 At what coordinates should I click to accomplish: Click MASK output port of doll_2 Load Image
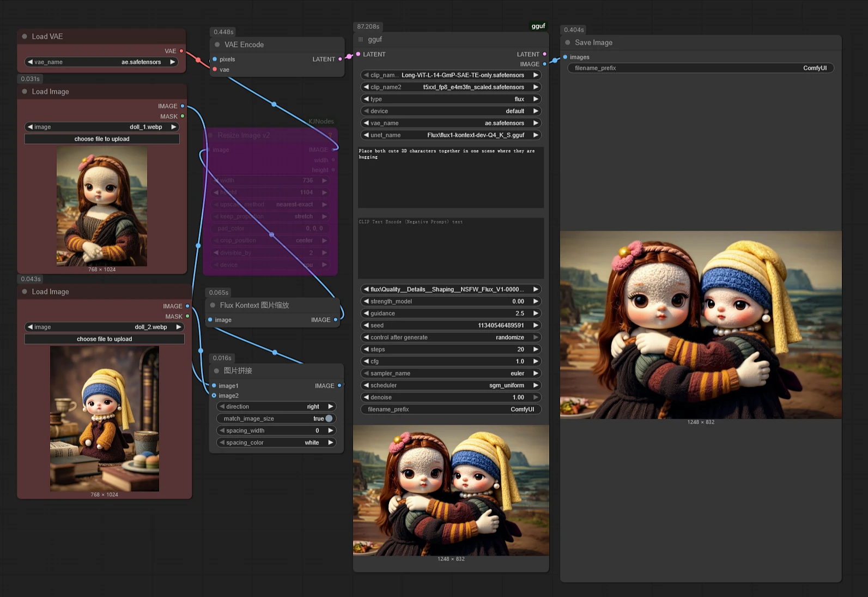[187, 316]
